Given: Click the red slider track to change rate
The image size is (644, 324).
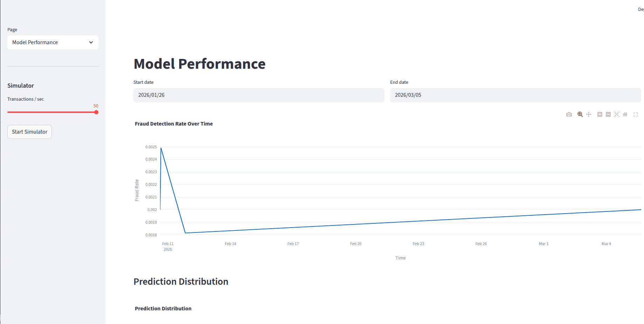Looking at the screenshot, I should coord(53,112).
